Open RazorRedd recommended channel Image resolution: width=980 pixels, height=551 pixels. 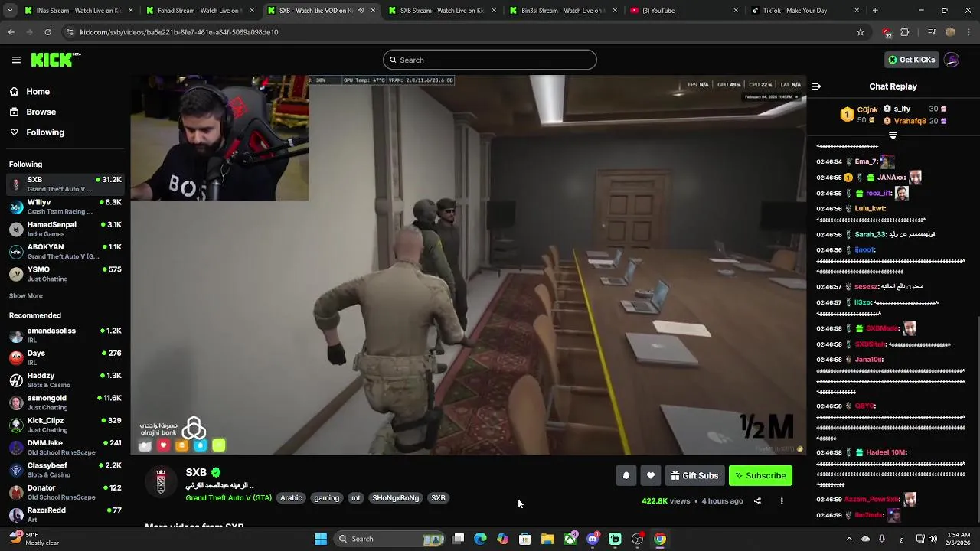pyautogui.click(x=65, y=514)
